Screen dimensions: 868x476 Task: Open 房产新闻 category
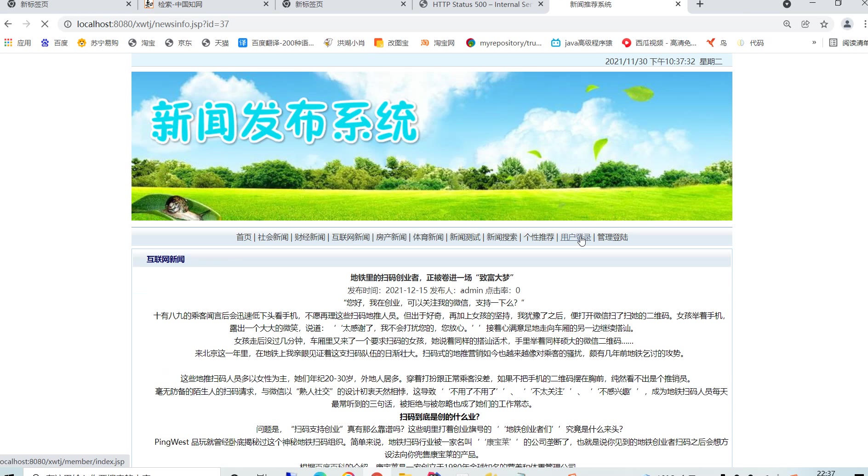pos(391,237)
